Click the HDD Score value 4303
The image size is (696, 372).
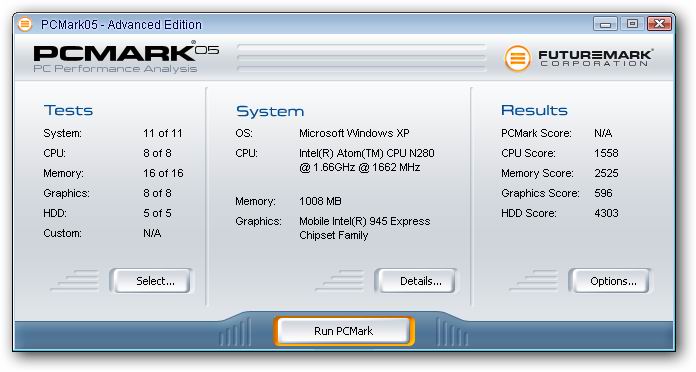coord(606,213)
